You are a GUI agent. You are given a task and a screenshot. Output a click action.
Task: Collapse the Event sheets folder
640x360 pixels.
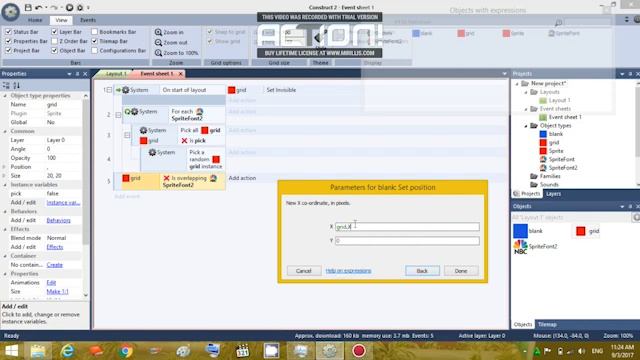[x=526, y=109]
